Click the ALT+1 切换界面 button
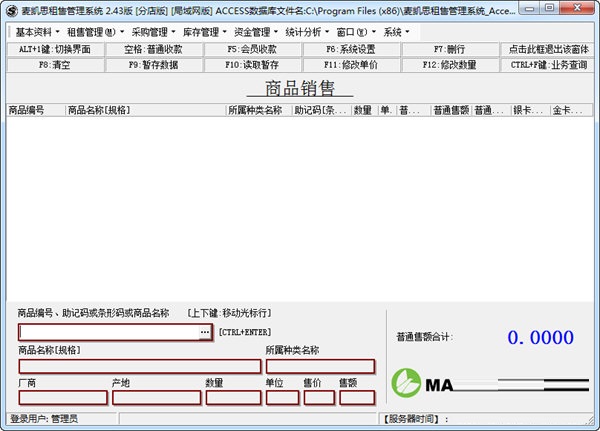Screen dimensions: 600x431 pyautogui.click(x=55, y=49)
